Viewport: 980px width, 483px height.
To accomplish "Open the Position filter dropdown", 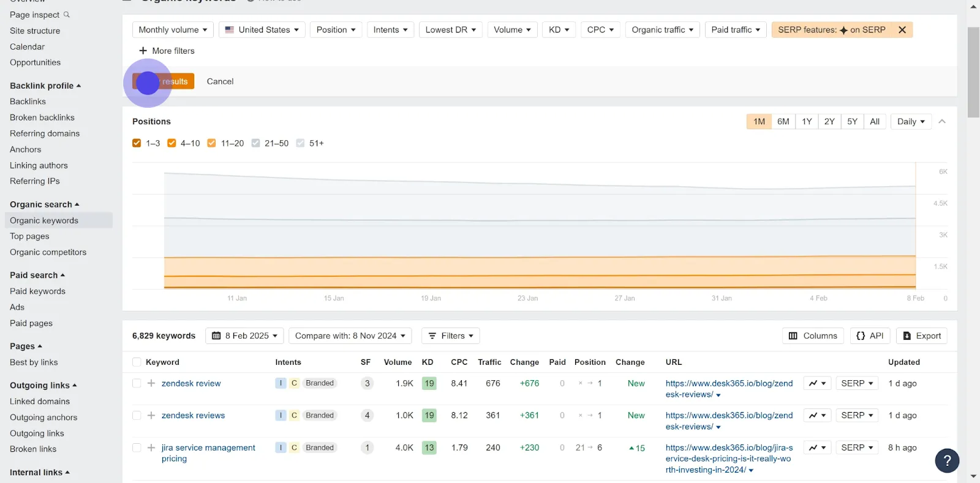I will tap(336, 29).
